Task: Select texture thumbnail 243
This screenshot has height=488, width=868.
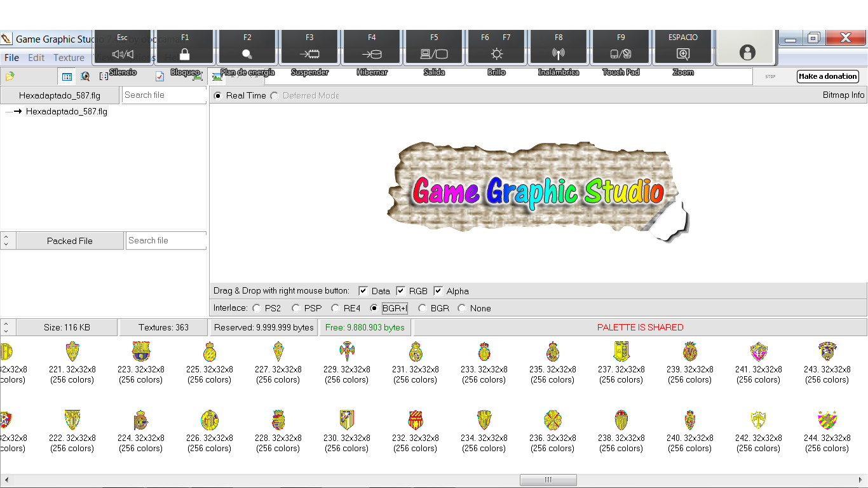Action: (x=827, y=351)
